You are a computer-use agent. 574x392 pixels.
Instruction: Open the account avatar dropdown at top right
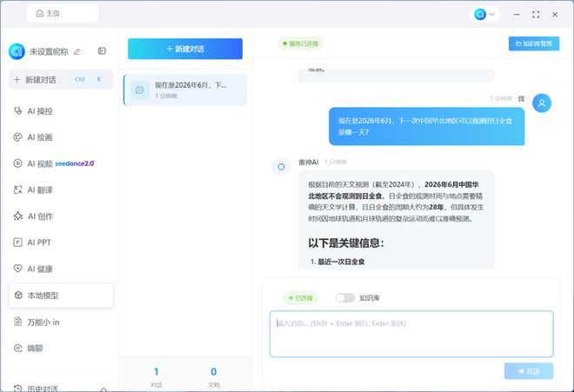tap(484, 14)
